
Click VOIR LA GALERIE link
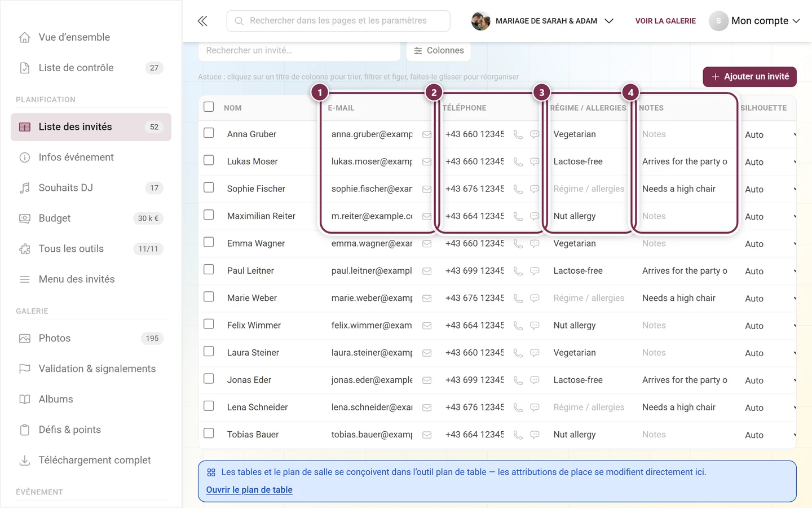point(665,21)
